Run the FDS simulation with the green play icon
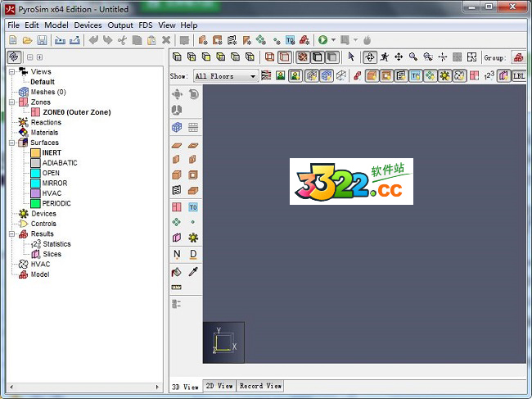Image resolution: width=532 pixels, height=399 pixels. pos(322,40)
